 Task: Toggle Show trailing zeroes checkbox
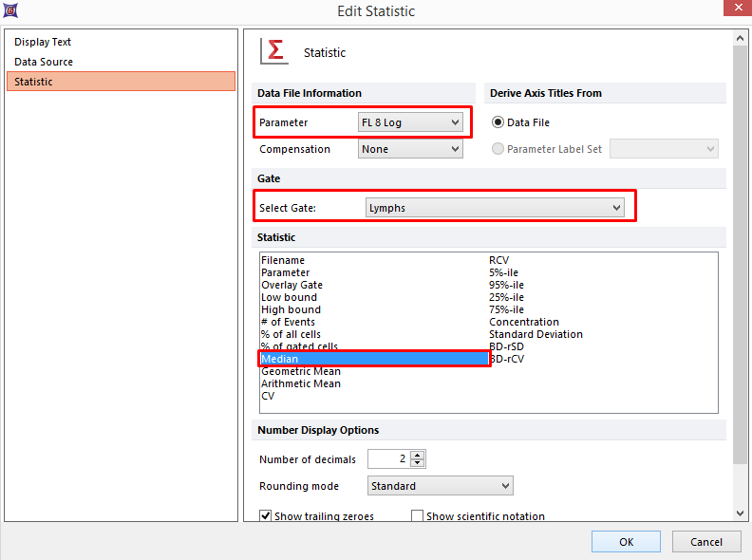tap(266, 516)
